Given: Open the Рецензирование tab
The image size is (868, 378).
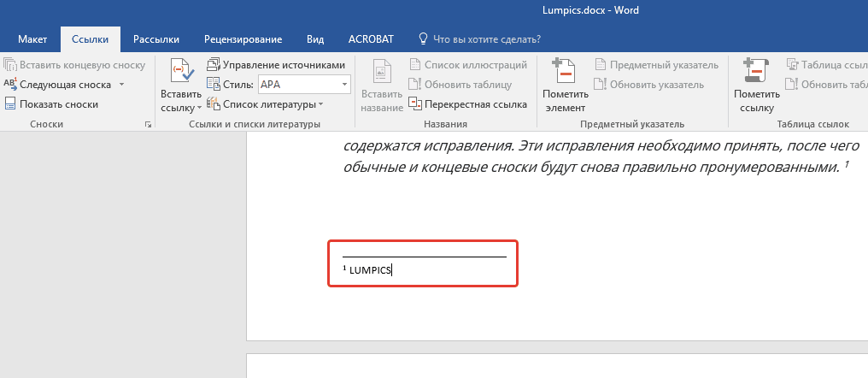Looking at the screenshot, I should pos(243,39).
